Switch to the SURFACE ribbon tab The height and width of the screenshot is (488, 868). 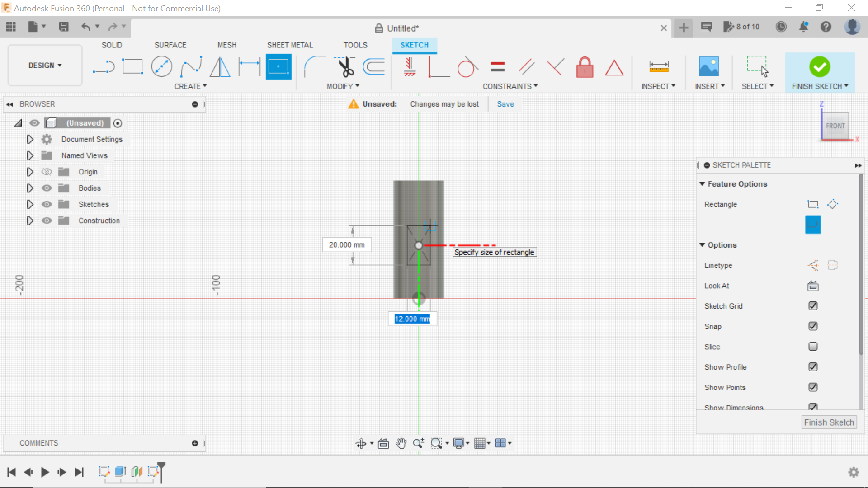170,45
